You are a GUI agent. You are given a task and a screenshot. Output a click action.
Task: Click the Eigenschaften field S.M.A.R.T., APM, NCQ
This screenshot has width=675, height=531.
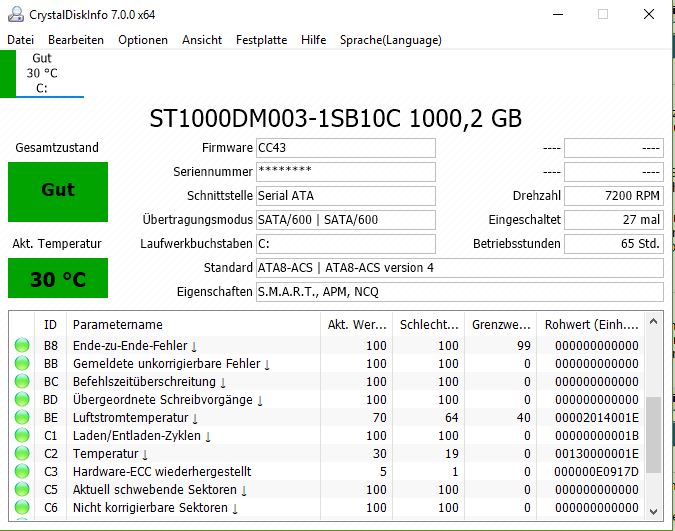point(460,292)
